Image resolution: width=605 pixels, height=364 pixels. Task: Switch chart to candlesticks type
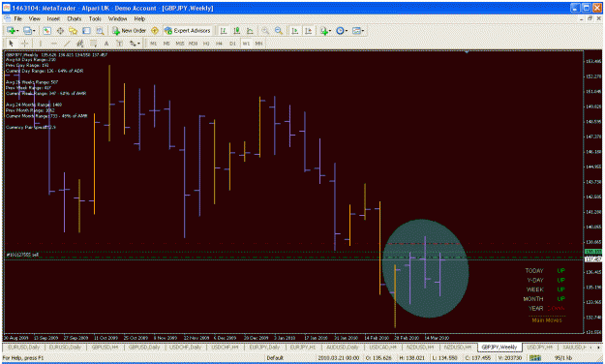(236, 30)
